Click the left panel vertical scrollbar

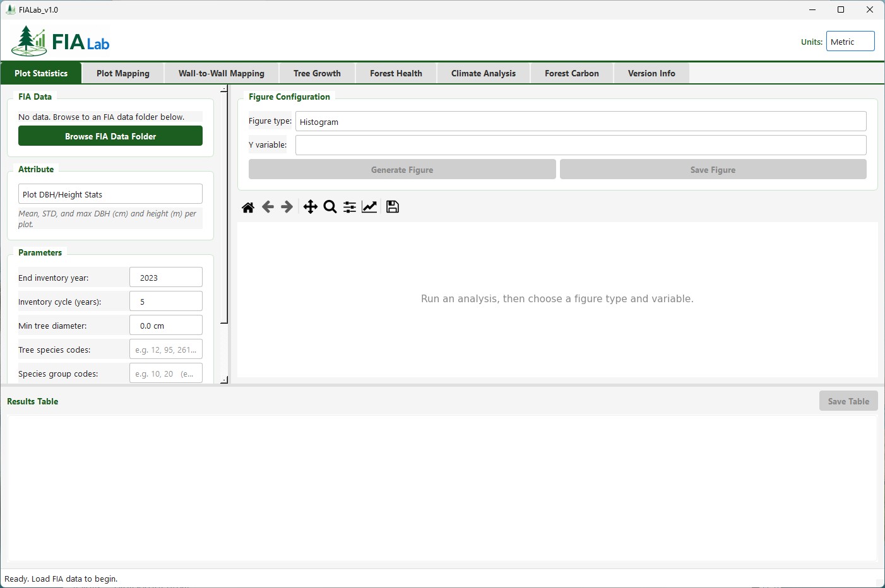pos(224,208)
